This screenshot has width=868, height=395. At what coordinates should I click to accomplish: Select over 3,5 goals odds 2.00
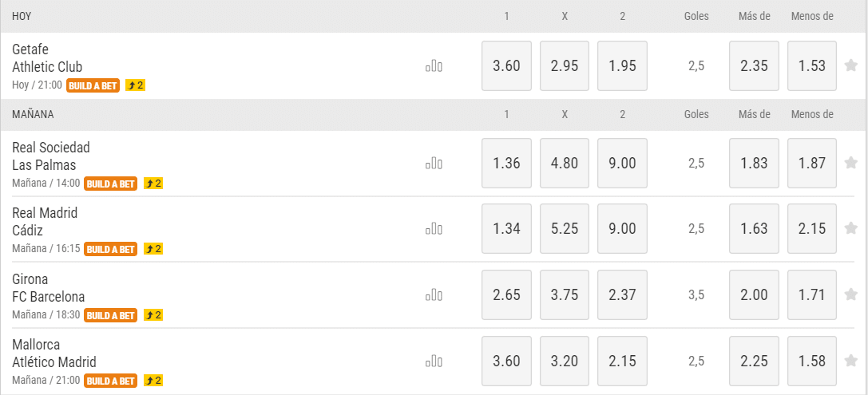point(754,295)
